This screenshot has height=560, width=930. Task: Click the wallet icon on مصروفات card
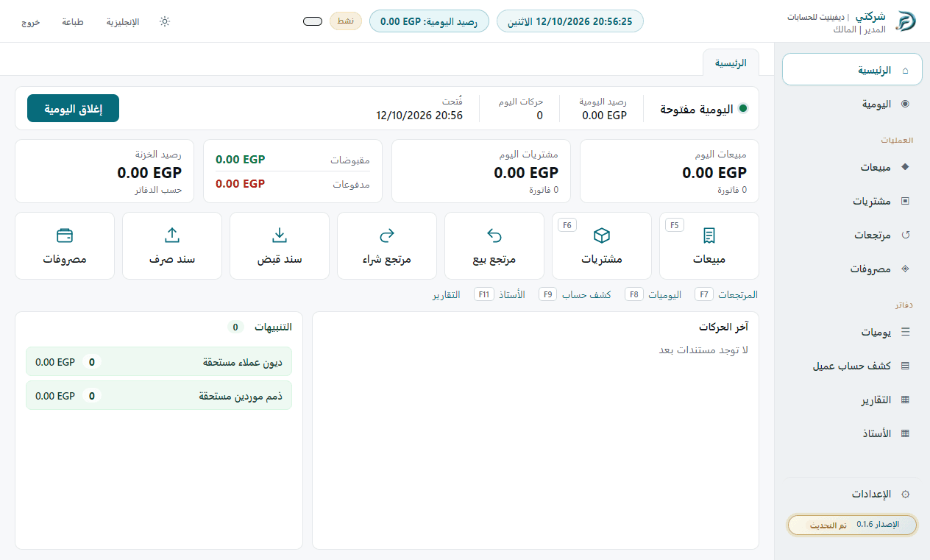[x=65, y=235]
